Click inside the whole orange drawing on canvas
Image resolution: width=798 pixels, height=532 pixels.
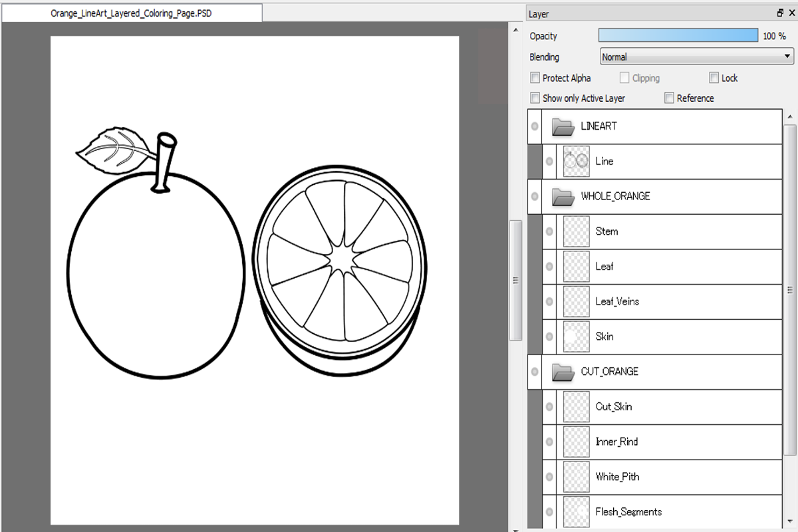[156, 276]
